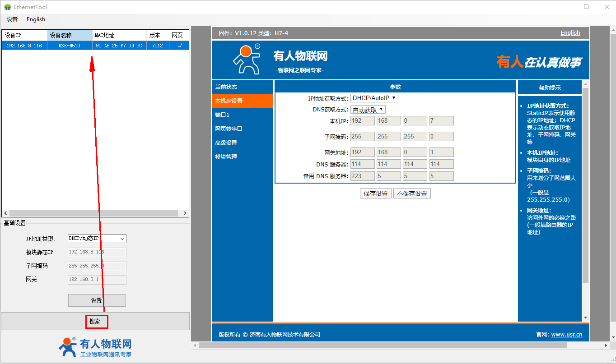Open the 设备 menu
The image size is (616, 364).
tap(12, 19)
